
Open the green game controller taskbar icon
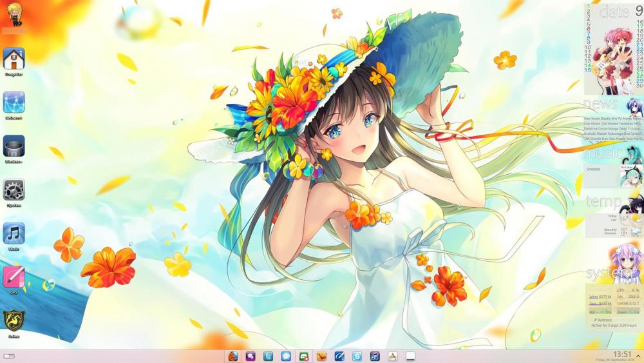coord(304,356)
